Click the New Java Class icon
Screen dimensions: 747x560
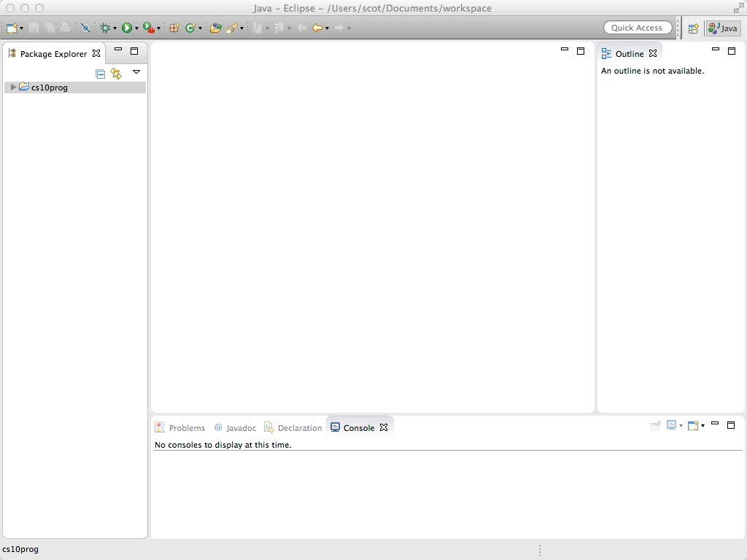pos(190,28)
